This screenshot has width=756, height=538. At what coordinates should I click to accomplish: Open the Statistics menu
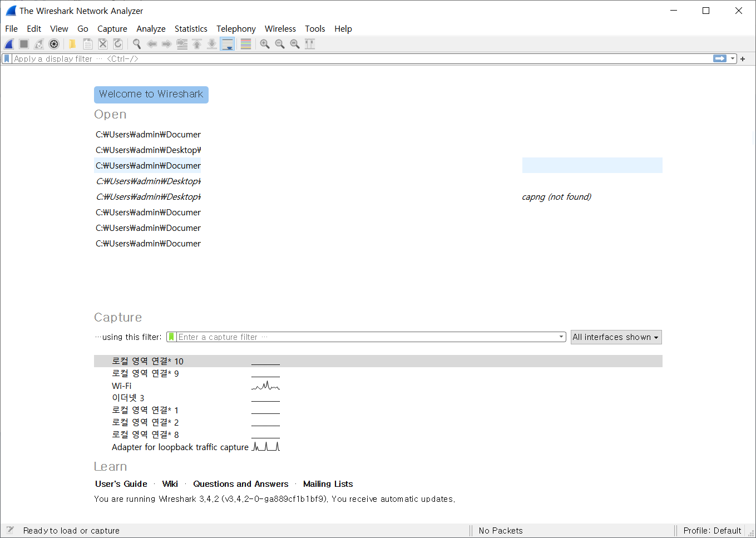point(191,29)
